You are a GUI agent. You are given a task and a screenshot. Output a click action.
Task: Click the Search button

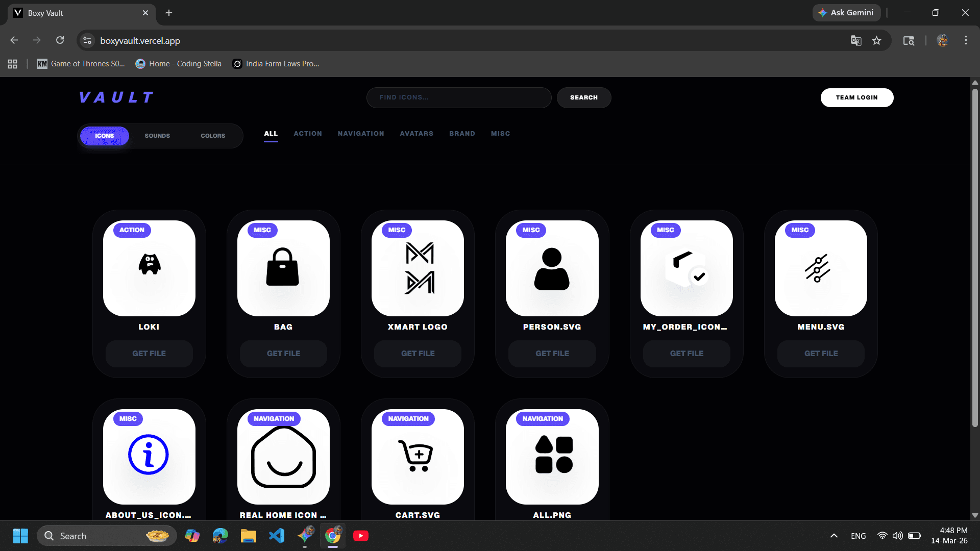coord(584,97)
